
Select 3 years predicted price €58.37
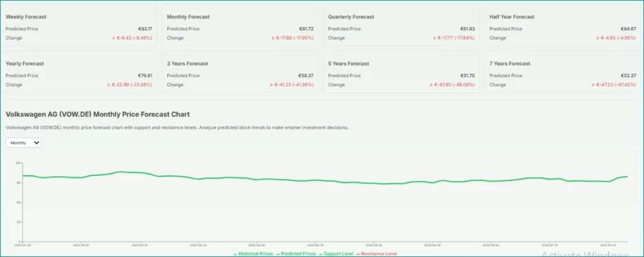(306, 75)
